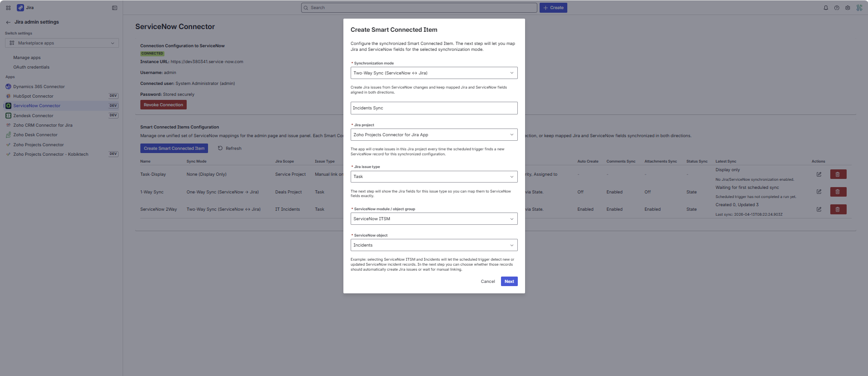Click the Zoho CRM Connector icon
Viewport: 868px width, 376px height.
8,125
